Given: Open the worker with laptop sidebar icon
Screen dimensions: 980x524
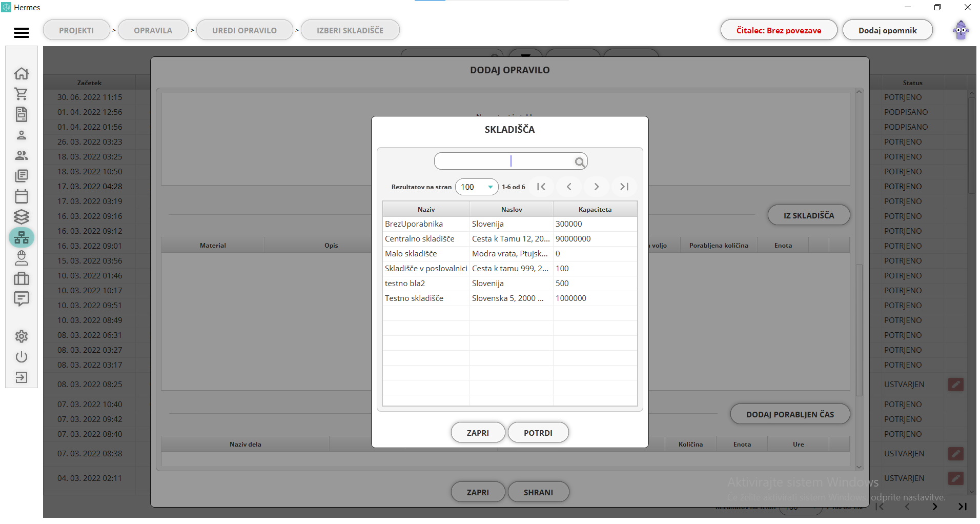Looking at the screenshot, I should coord(22,258).
